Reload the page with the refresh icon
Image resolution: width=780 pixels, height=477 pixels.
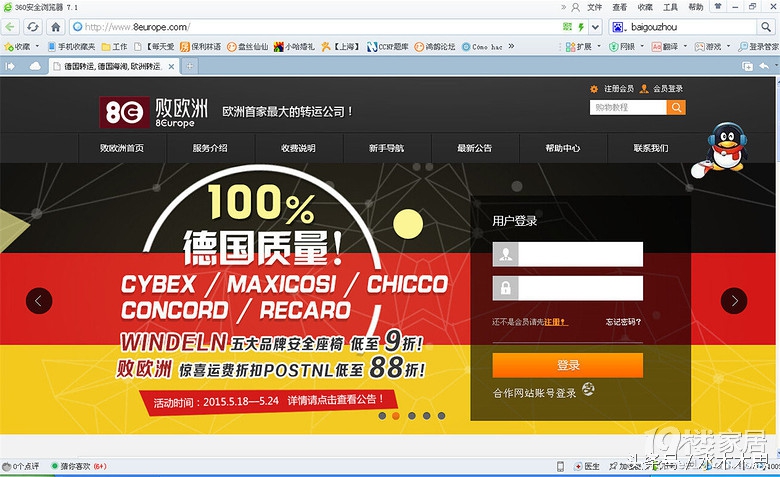33,27
